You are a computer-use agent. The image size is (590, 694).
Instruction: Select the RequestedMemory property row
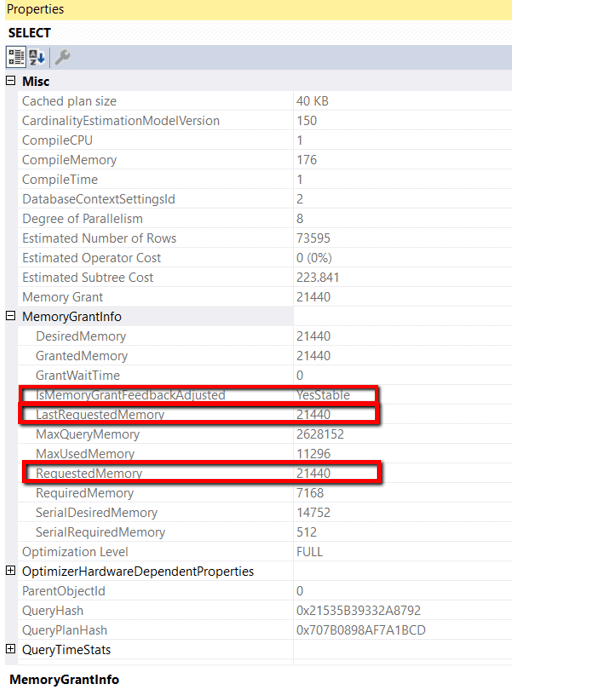[265, 473]
